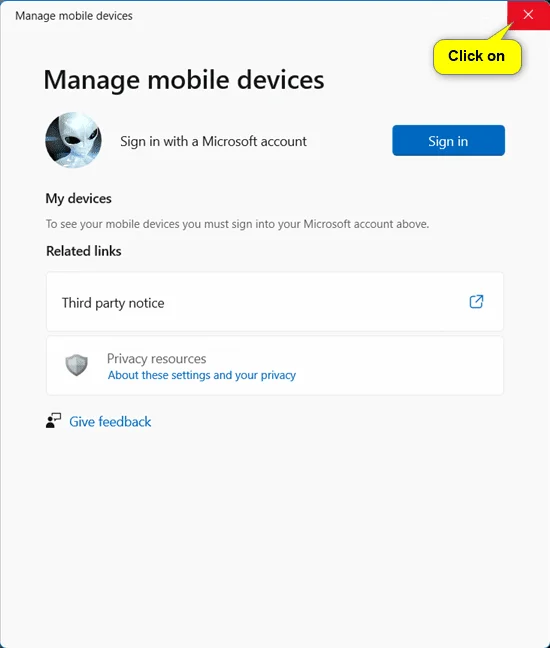This screenshot has width=550, height=648.
Task: Click the Manage mobile devices title bar text
Action: pyautogui.click(x=74, y=16)
